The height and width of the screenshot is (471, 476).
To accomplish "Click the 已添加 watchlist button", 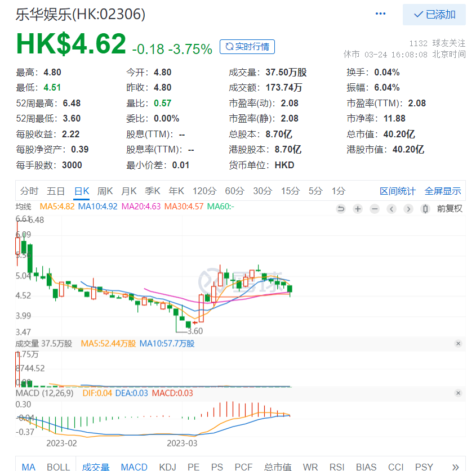I will coord(434,15).
